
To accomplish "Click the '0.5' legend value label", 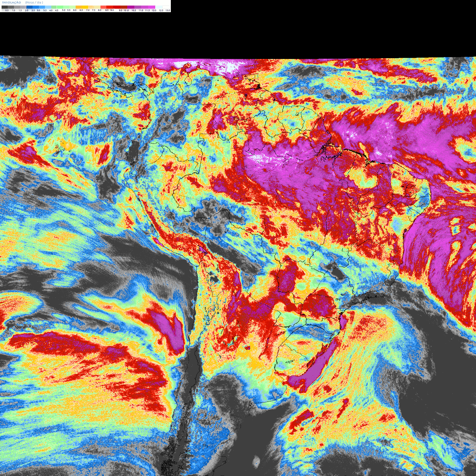I will coord(7,10).
